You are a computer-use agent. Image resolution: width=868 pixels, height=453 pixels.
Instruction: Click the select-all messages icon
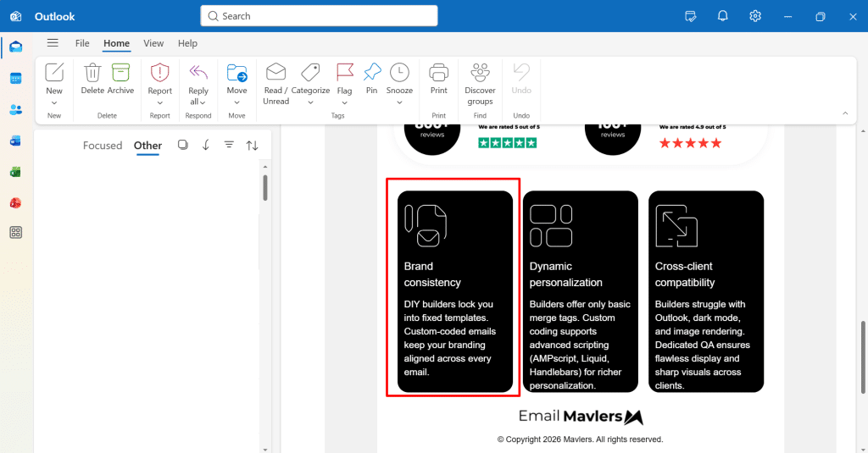pos(183,145)
